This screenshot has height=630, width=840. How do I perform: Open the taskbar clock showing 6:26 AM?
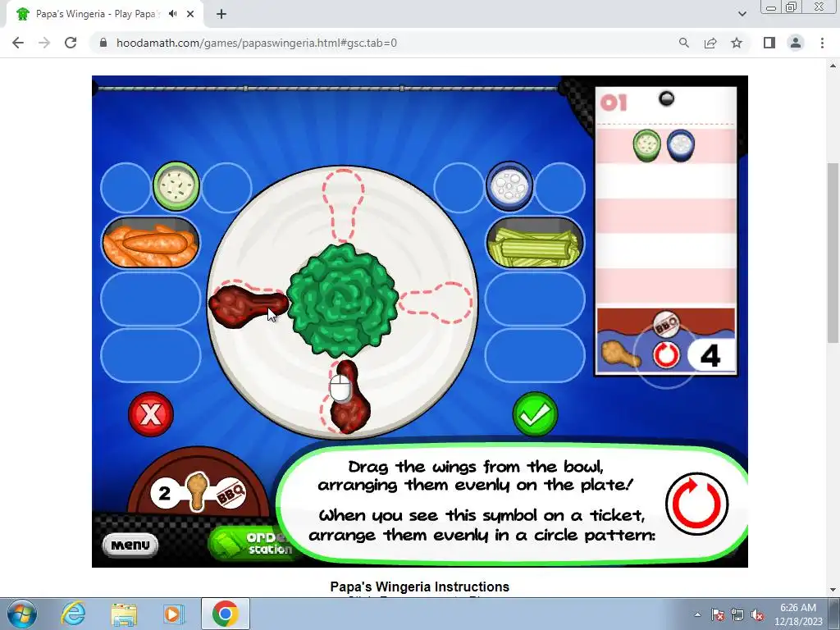[798, 614]
